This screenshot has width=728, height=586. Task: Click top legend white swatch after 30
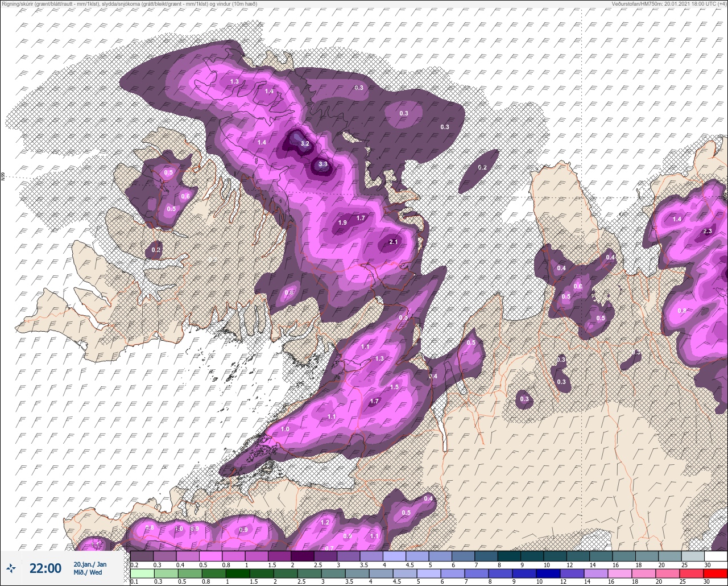click(715, 556)
